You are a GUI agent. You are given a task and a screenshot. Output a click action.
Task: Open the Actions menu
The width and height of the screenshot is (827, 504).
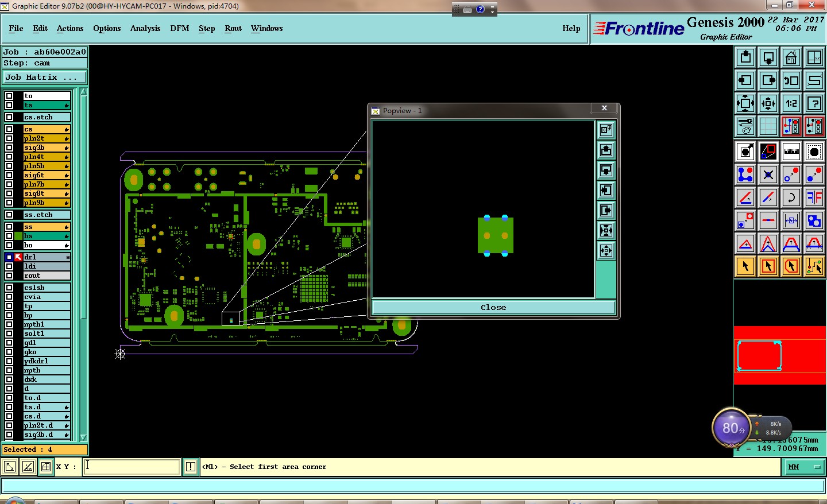tap(70, 28)
